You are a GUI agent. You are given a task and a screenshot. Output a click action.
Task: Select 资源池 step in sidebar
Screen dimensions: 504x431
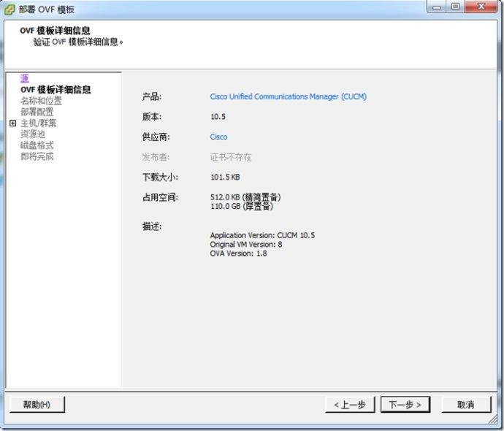tap(33, 134)
